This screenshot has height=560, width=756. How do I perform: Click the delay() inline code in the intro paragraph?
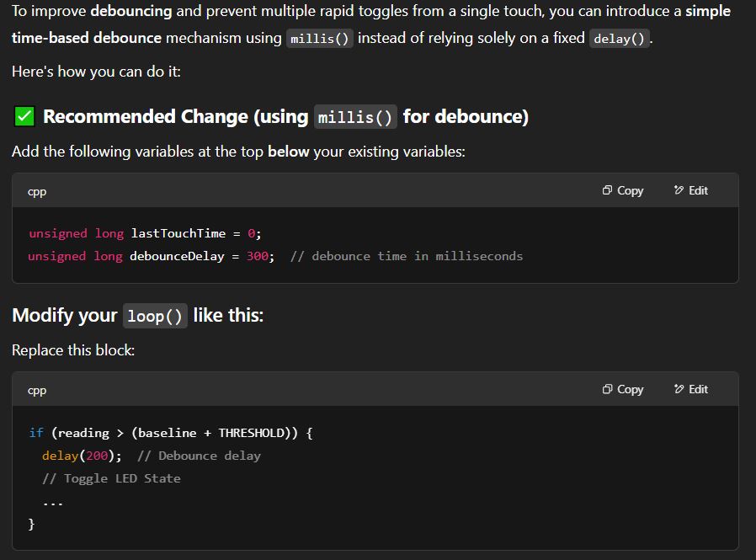click(x=619, y=39)
